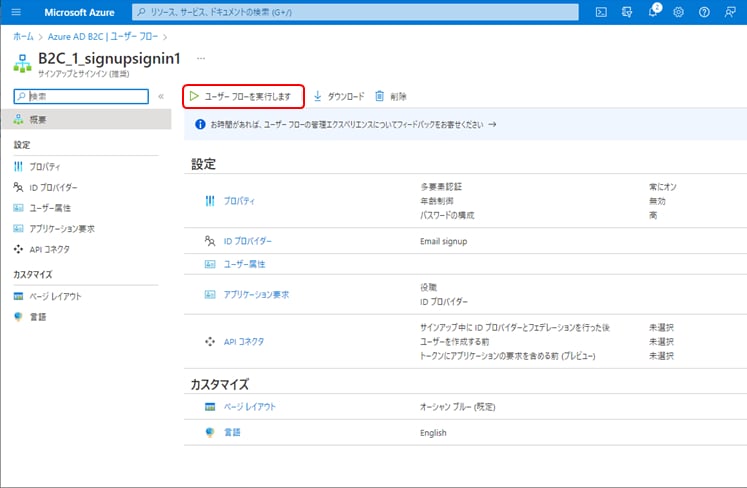The height and width of the screenshot is (488, 747).
Task: Open ID プロバイダー in the sidebar
Action: 53,187
